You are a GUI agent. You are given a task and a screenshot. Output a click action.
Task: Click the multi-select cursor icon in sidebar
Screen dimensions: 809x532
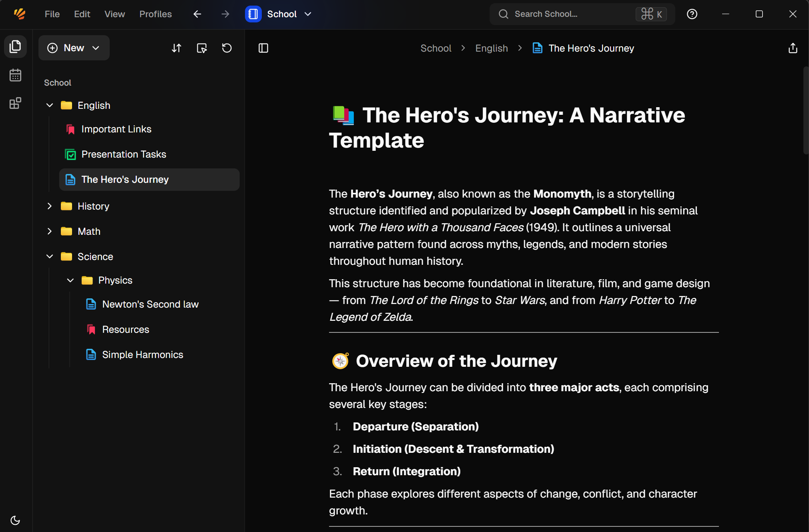coord(202,48)
